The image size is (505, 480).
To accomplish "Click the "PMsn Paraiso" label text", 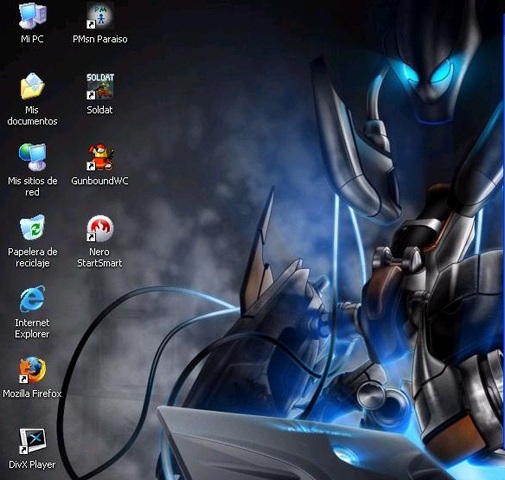I will [100, 39].
